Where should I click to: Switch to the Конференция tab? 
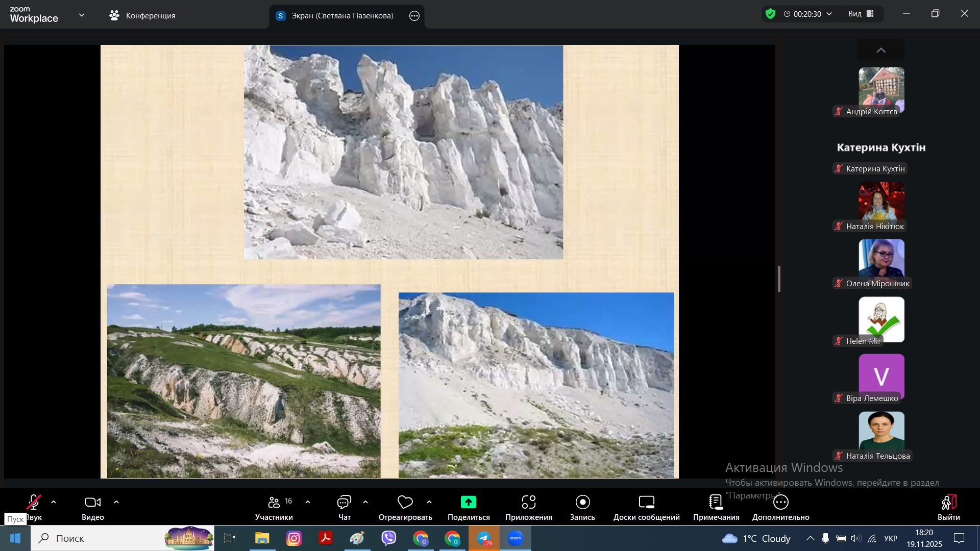pyautogui.click(x=142, y=16)
